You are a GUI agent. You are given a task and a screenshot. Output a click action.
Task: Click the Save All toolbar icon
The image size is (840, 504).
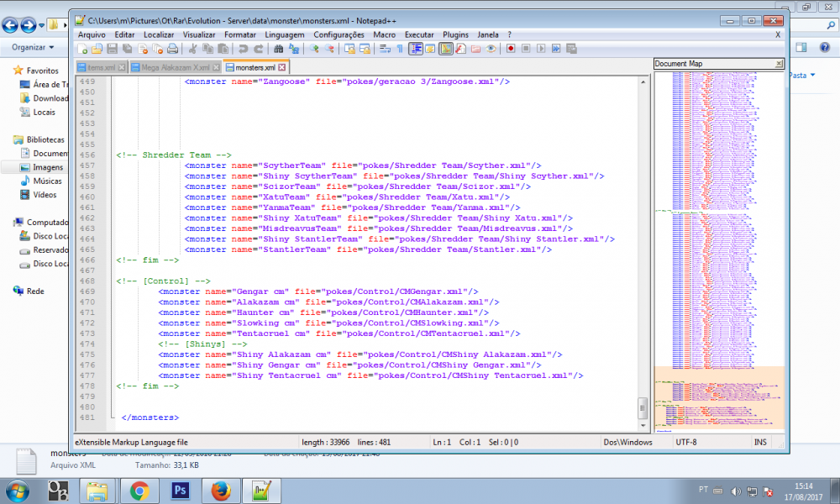point(127,49)
